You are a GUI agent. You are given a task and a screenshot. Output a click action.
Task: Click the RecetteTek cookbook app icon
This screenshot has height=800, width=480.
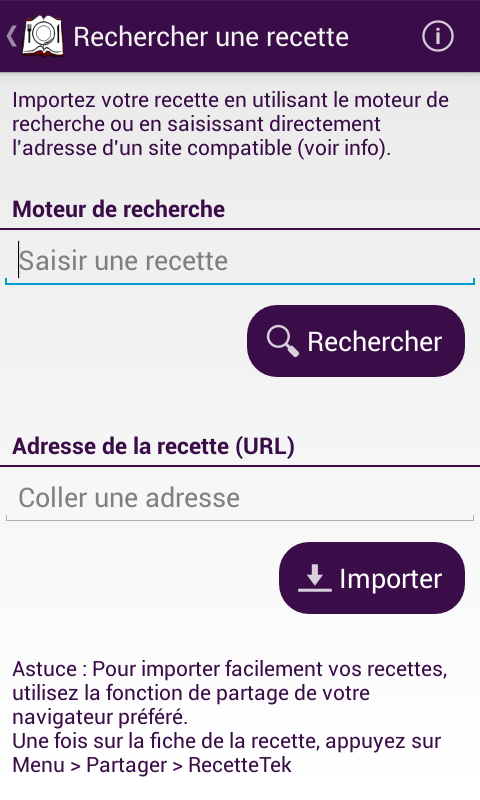point(44,36)
